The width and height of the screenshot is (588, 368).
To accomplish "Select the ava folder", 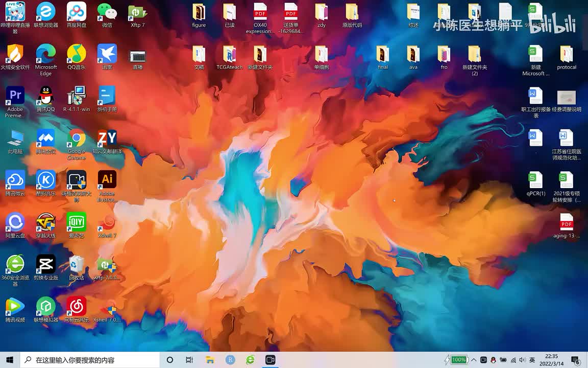I will (413, 57).
